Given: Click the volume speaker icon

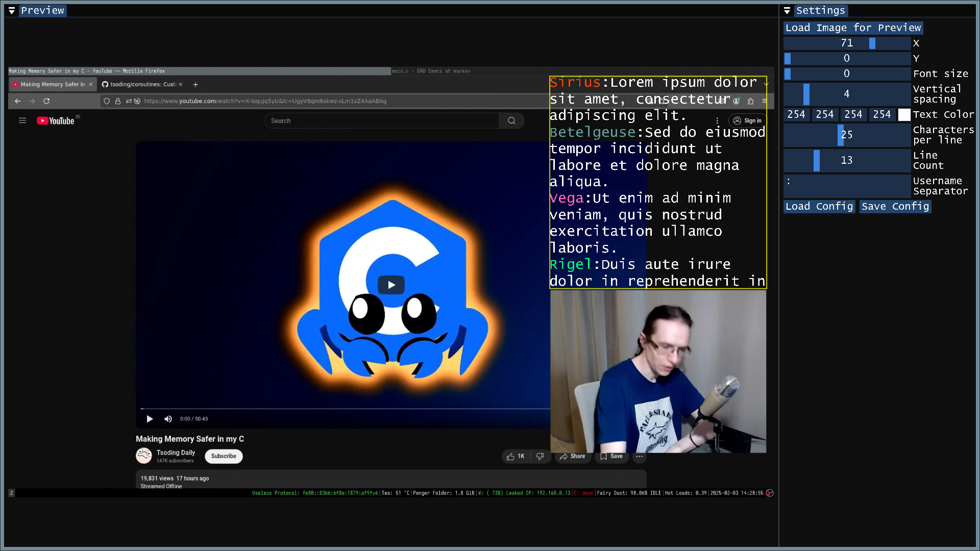Looking at the screenshot, I should pos(168,419).
